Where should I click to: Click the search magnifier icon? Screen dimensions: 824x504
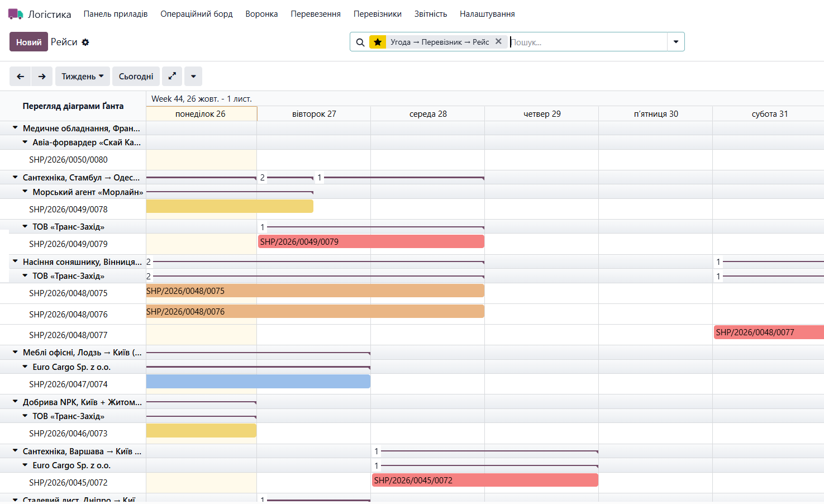[360, 42]
